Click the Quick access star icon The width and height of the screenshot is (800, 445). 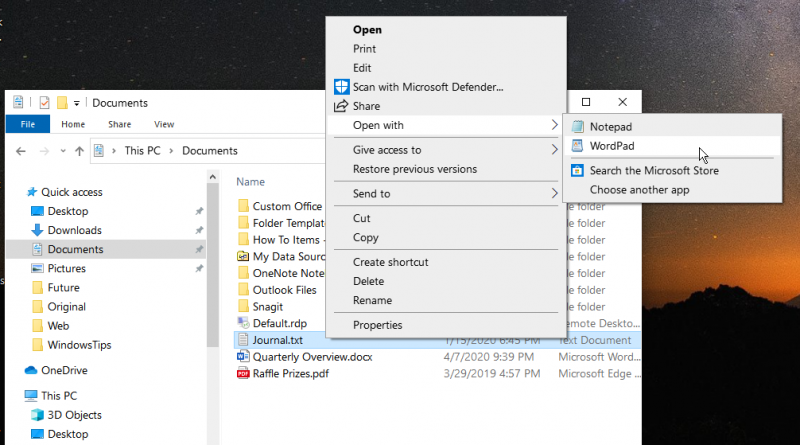pos(32,192)
